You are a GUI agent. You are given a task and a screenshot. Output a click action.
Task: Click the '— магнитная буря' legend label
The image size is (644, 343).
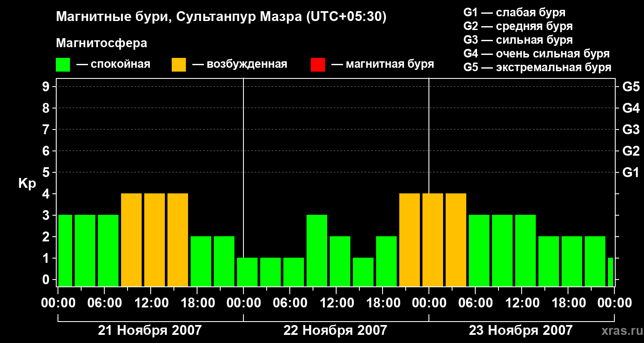[383, 64]
